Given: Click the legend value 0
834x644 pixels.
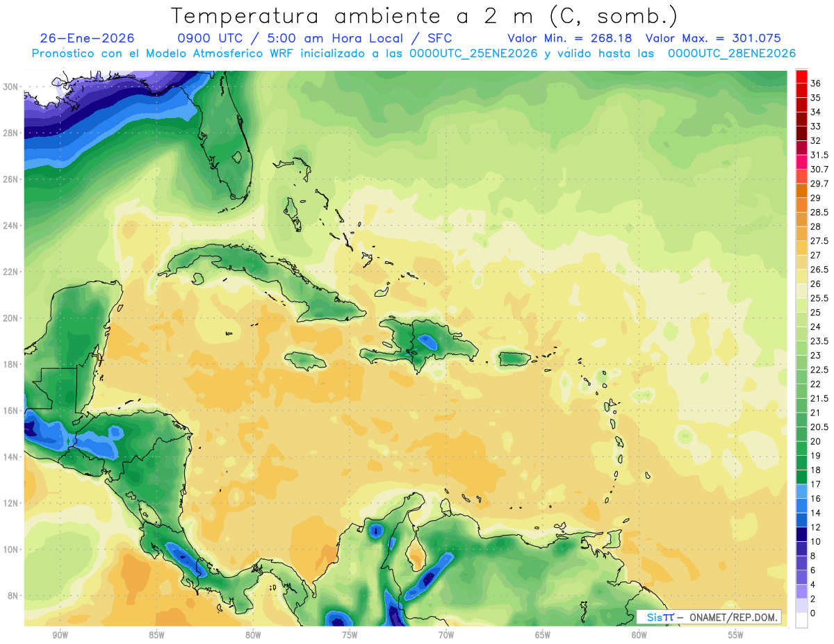Looking at the screenshot, I should pyautogui.click(x=813, y=613).
